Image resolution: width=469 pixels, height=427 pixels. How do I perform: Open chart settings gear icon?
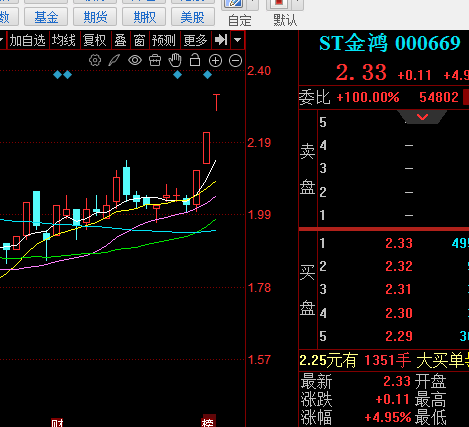pyautogui.click(x=95, y=61)
